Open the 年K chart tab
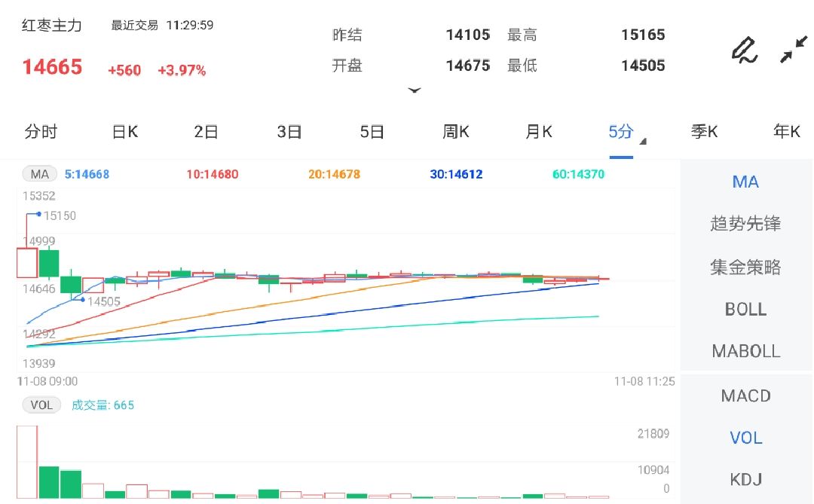The height and width of the screenshot is (504, 814). [786, 133]
